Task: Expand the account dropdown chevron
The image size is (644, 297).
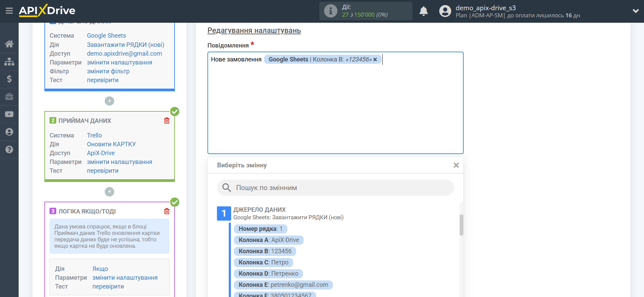Action: click(x=636, y=11)
